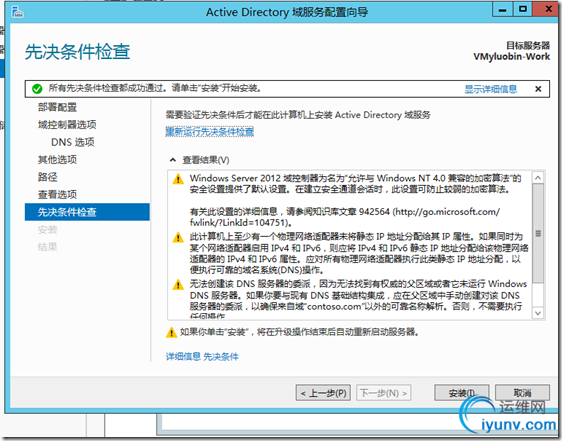Click the 先决条件检查 page heading
This screenshot has height=441, width=562.
tap(77, 52)
